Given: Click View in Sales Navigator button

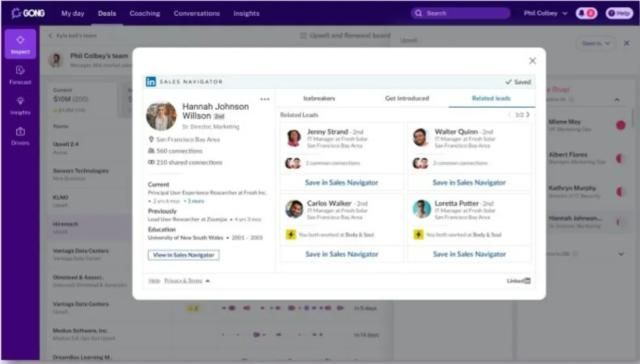Looking at the screenshot, I should [x=184, y=255].
